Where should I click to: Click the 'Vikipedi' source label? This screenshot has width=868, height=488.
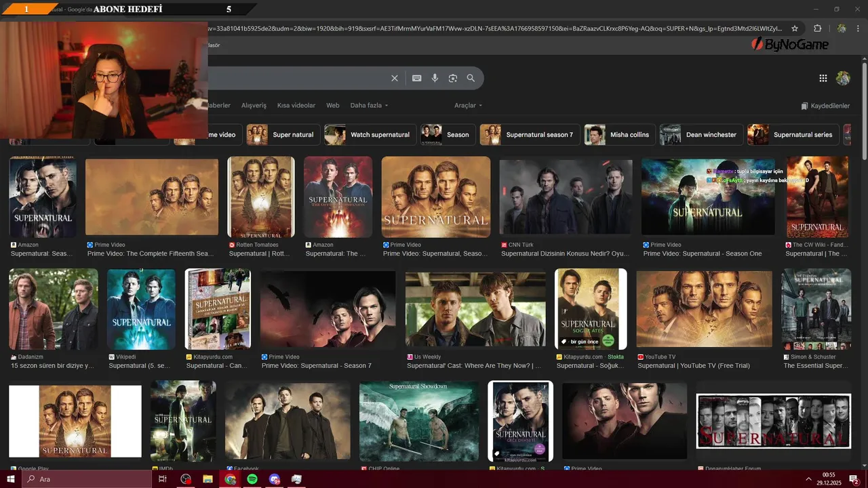coord(125,357)
